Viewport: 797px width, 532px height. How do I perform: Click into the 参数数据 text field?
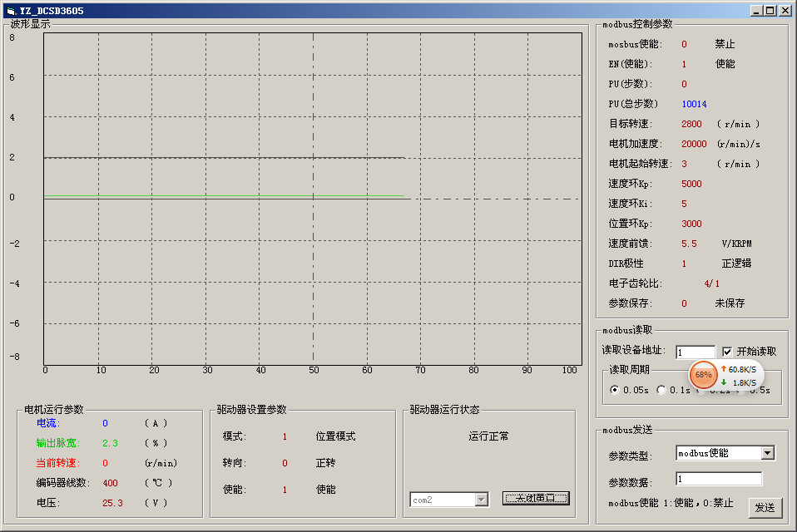point(718,480)
